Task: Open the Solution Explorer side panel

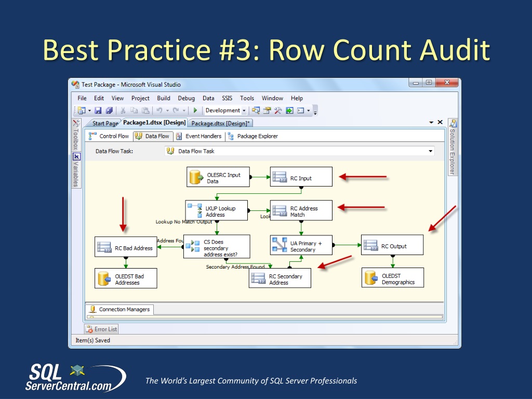Action: (x=453, y=147)
